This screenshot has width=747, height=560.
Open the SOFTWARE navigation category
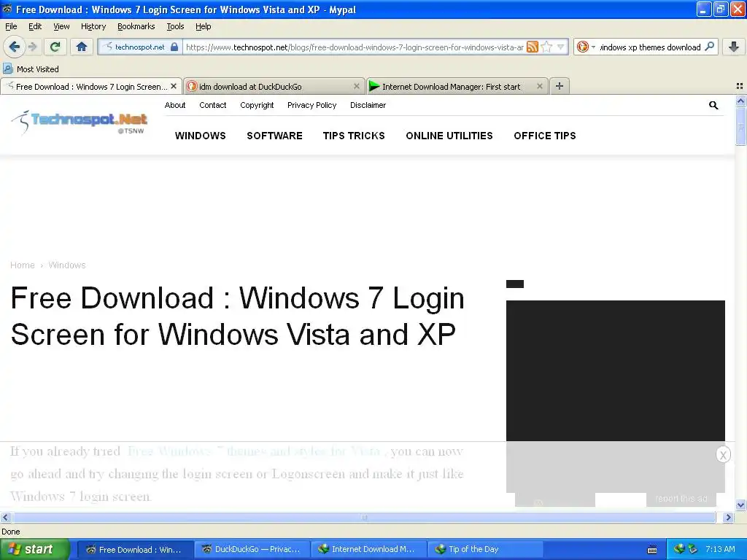(274, 136)
